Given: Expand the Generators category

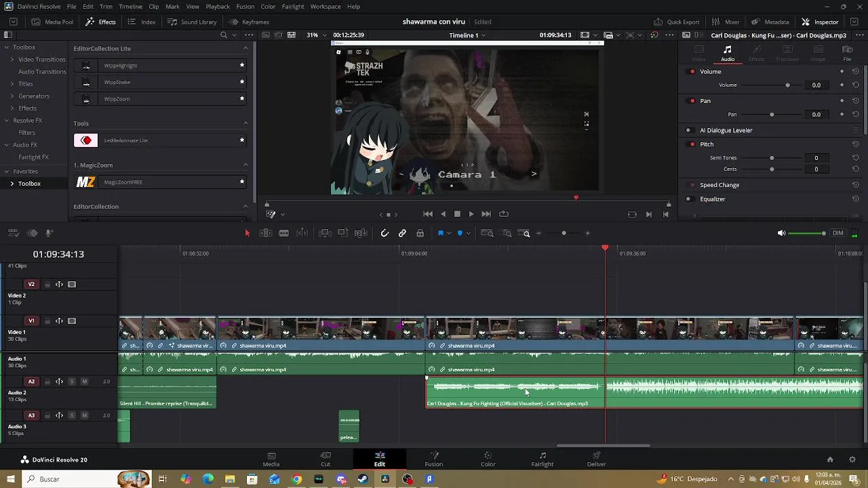Looking at the screenshot, I should click(x=12, y=96).
